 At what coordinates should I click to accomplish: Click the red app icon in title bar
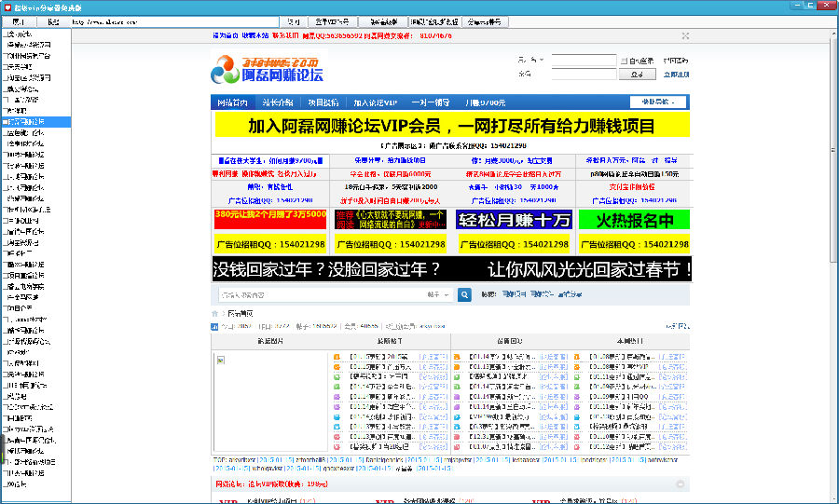[7, 7]
